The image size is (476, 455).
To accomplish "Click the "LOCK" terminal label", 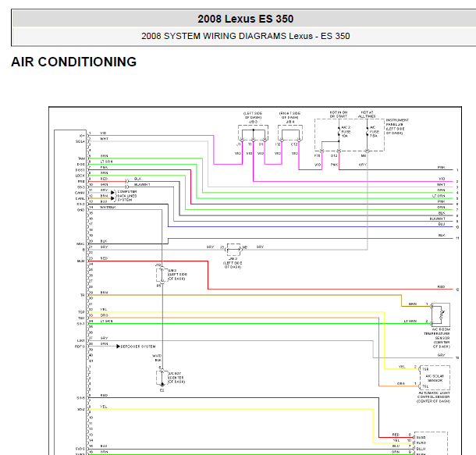I will (x=80, y=176).
